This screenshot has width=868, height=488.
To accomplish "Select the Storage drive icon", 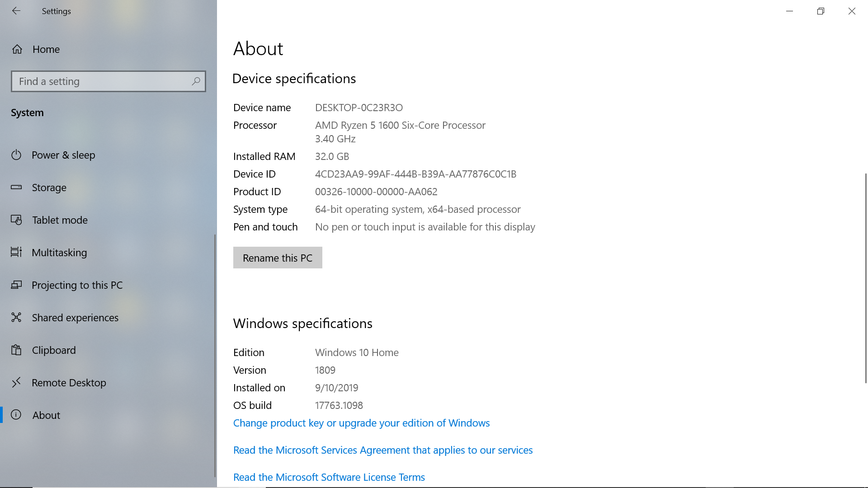I will click(x=16, y=187).
